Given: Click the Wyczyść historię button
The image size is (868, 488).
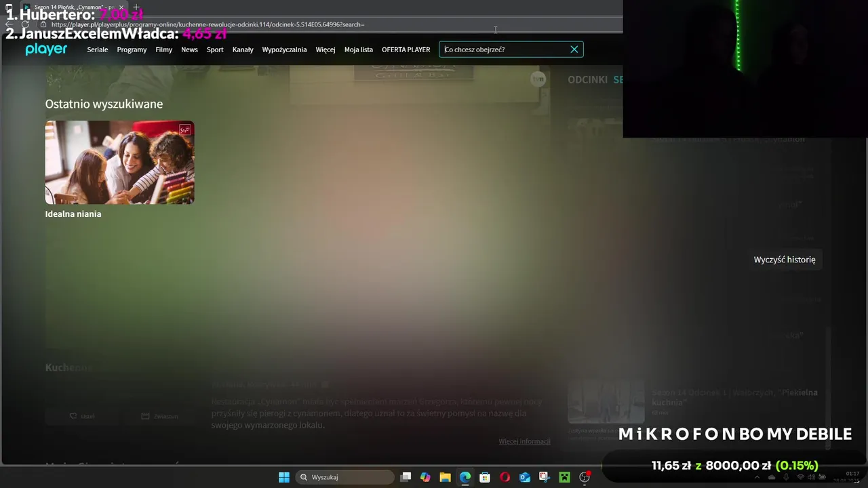Looking at the screenshot, I should 785,260.
